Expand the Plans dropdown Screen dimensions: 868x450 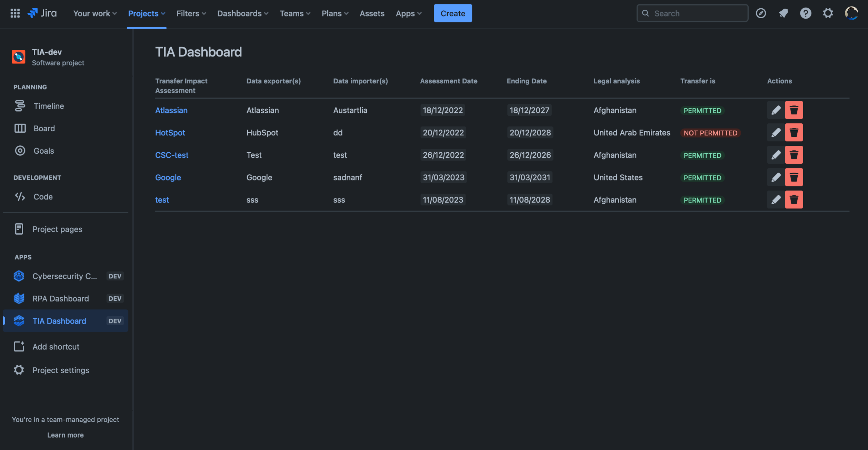click(x=335, y=13)
